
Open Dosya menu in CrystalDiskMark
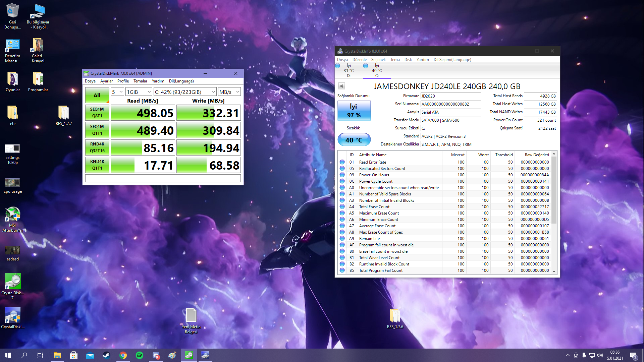point(90,81)
